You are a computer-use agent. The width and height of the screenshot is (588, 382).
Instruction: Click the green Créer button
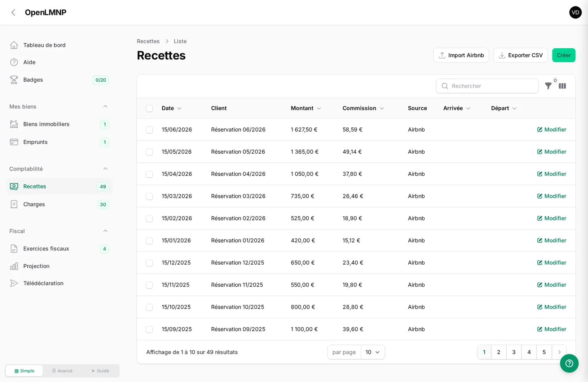563,55
